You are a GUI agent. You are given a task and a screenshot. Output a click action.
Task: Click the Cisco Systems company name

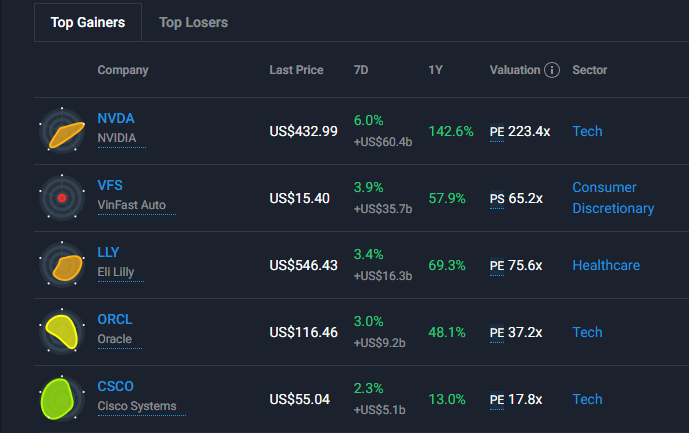[x=136, y=406]
